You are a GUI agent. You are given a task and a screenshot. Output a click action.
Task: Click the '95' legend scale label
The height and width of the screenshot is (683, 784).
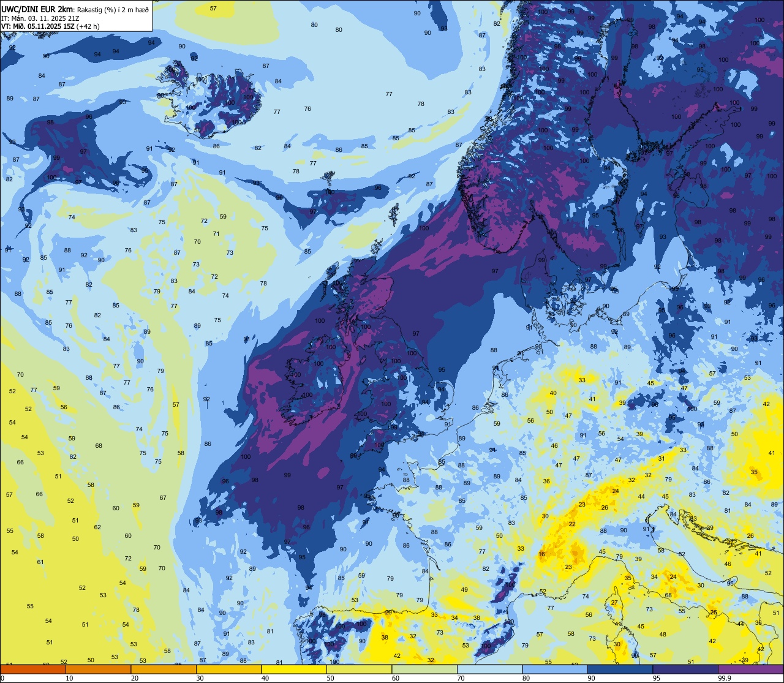(x=657, y=678)
